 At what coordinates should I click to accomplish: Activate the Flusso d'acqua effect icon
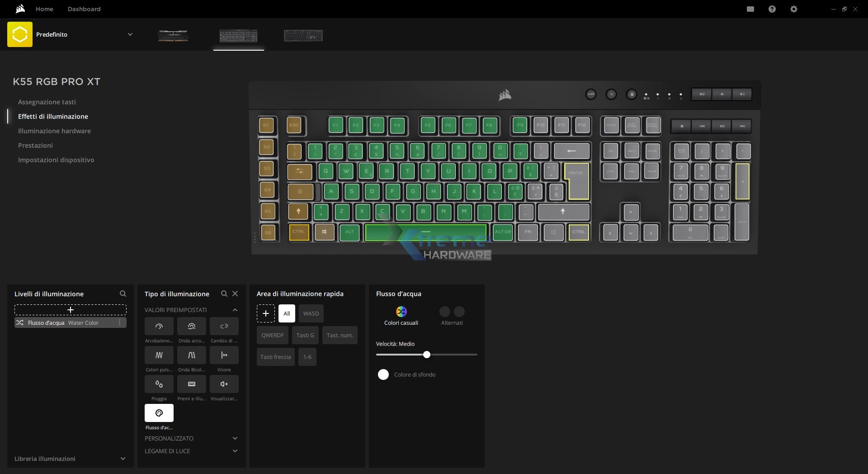[159, 413]
